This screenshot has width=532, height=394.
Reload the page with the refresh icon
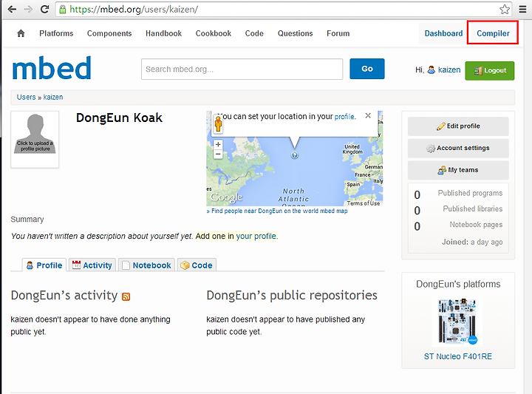(44, 9)
